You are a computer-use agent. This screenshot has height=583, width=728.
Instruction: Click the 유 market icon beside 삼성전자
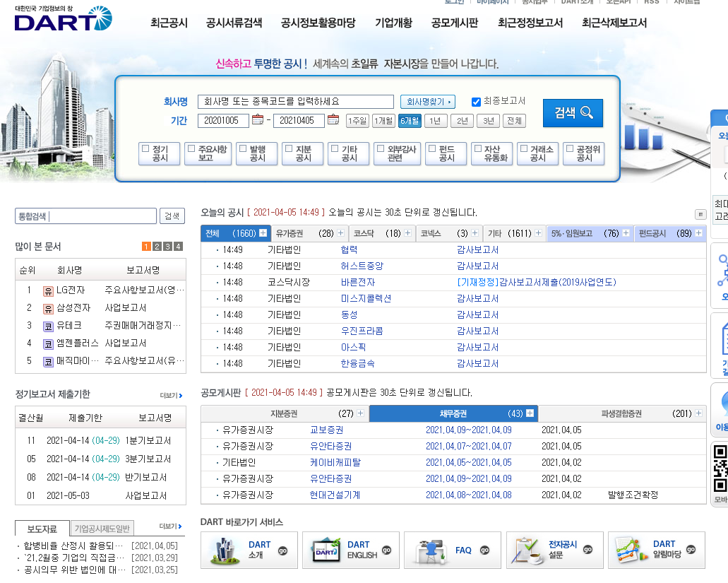[48, 309]
